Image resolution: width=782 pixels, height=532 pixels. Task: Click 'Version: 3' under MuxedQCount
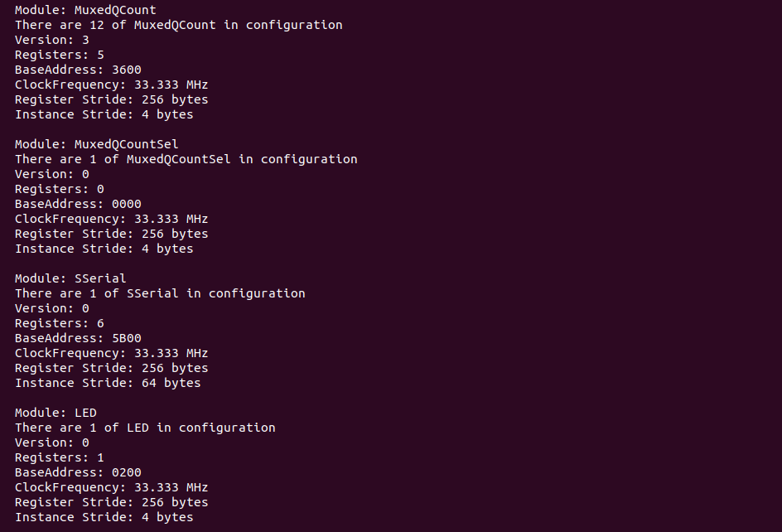(x=52, y=40)
